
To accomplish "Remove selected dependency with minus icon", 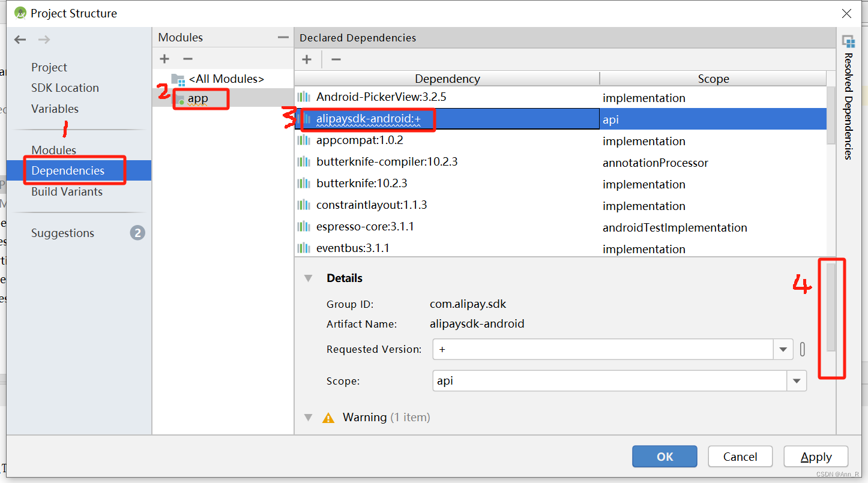I will click(336, 59).
